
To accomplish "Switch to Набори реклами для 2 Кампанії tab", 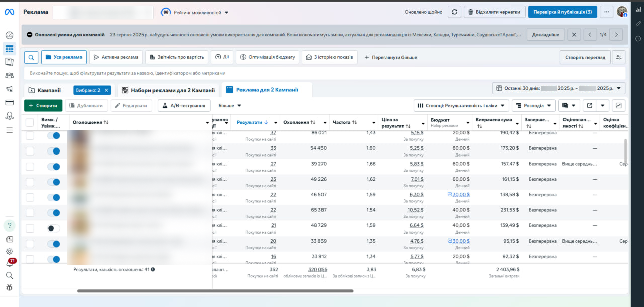I will 169,90.
